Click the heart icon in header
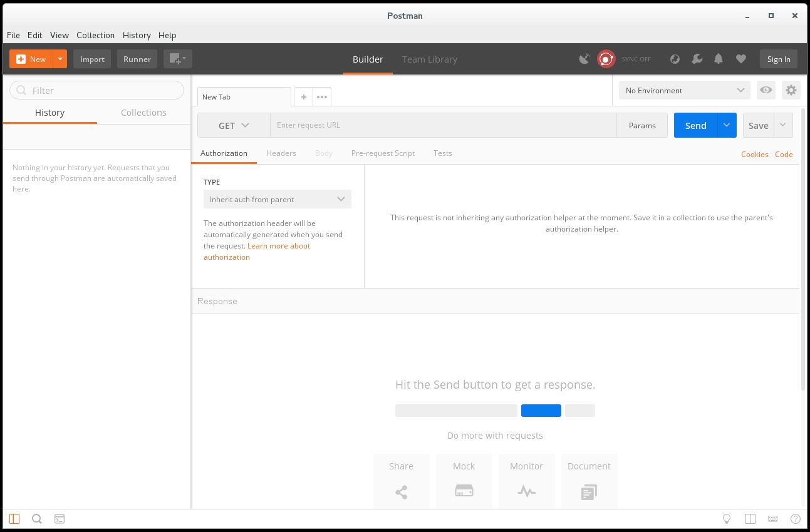Screen dimensions: 810x532 point(741,59)
